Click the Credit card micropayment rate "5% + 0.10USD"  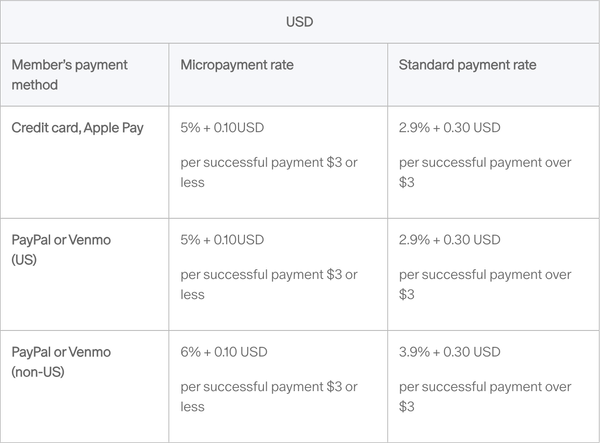222,128
